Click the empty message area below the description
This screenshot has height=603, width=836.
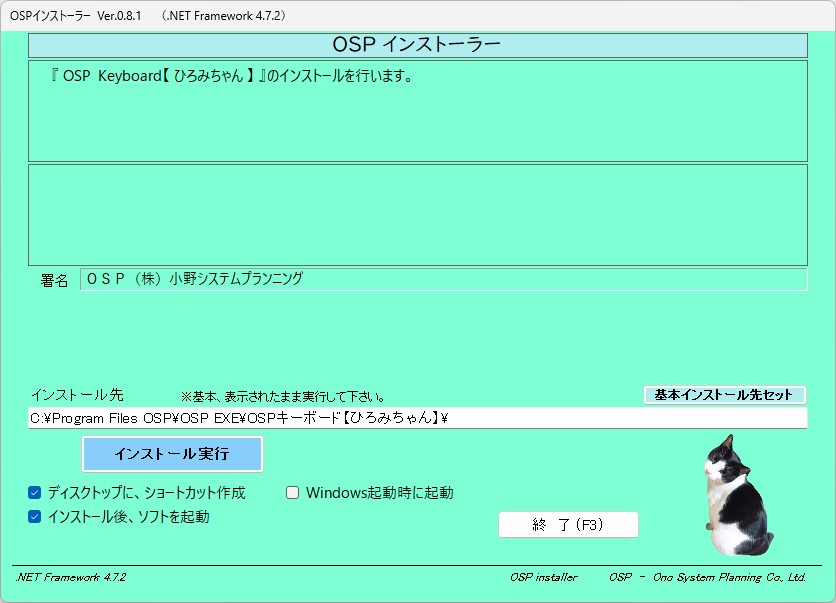tap(417, 213)
